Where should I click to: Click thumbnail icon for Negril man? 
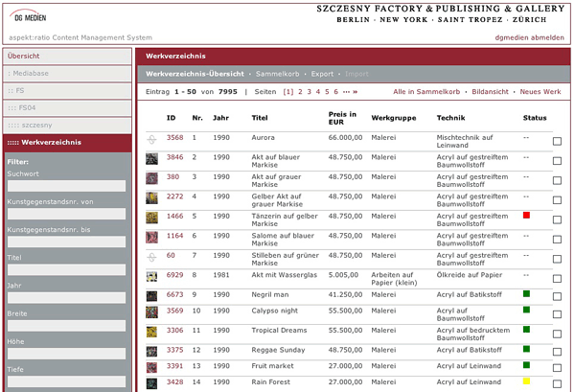pyautogui.click(x=151, y=295)
